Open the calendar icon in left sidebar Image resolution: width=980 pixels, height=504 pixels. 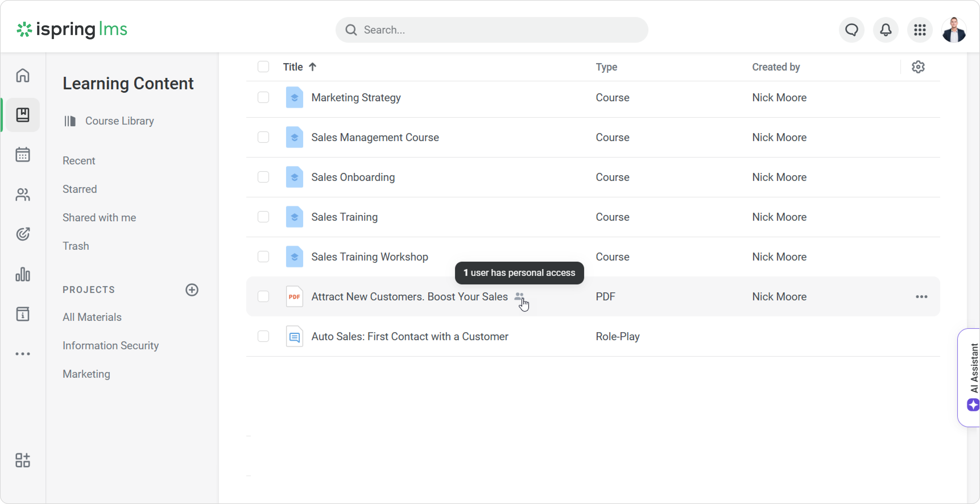click(22, 154)
